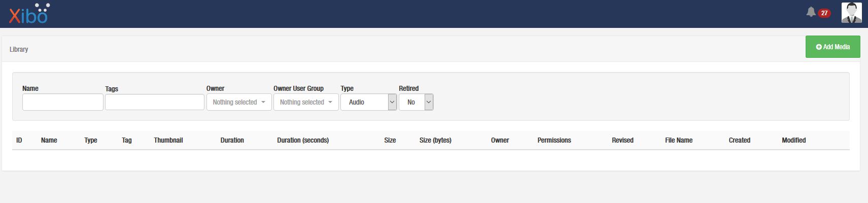Screen dimensions: 868x203
Task: Open the notifications bell icon
Action: pos(811,12)
